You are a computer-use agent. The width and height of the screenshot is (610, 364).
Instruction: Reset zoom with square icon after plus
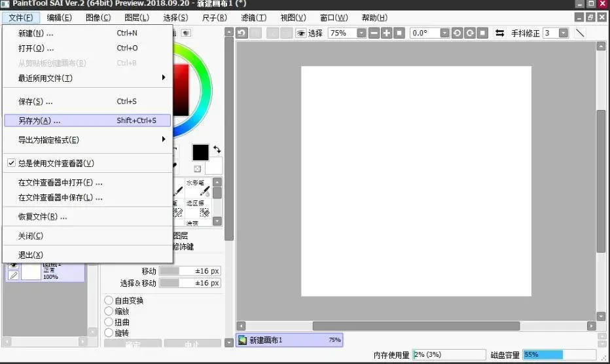[399, 33]
